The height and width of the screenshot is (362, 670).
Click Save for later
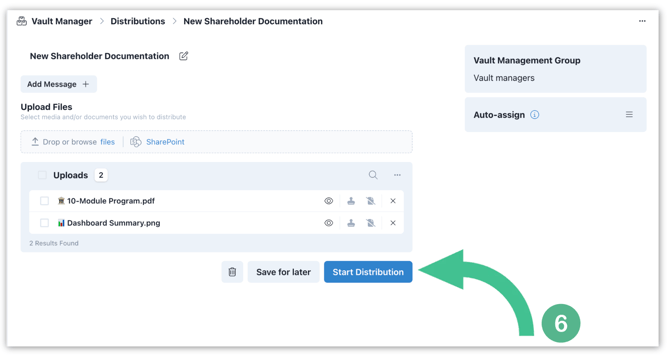(283, 272)
